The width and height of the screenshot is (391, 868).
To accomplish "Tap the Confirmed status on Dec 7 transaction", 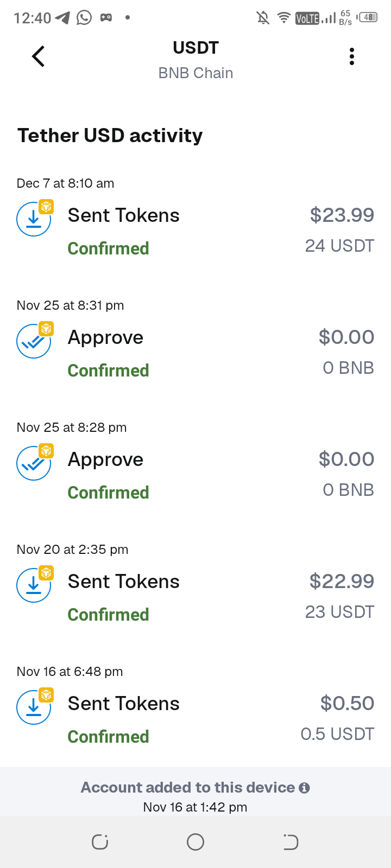I will [x=108, y=248].
